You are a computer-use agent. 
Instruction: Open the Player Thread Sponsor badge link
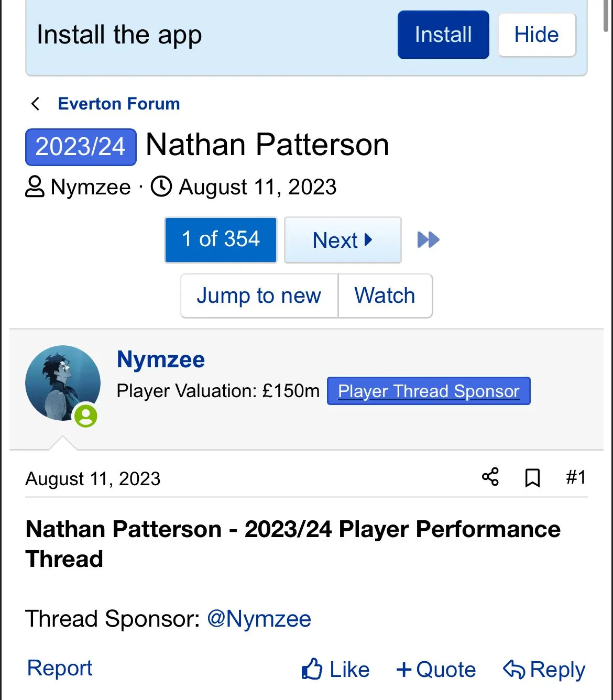click(x=429, y=391)
